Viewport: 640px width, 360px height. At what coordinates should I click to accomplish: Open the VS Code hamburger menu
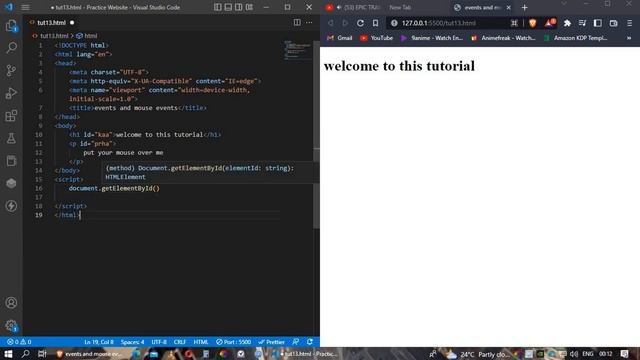25,7
